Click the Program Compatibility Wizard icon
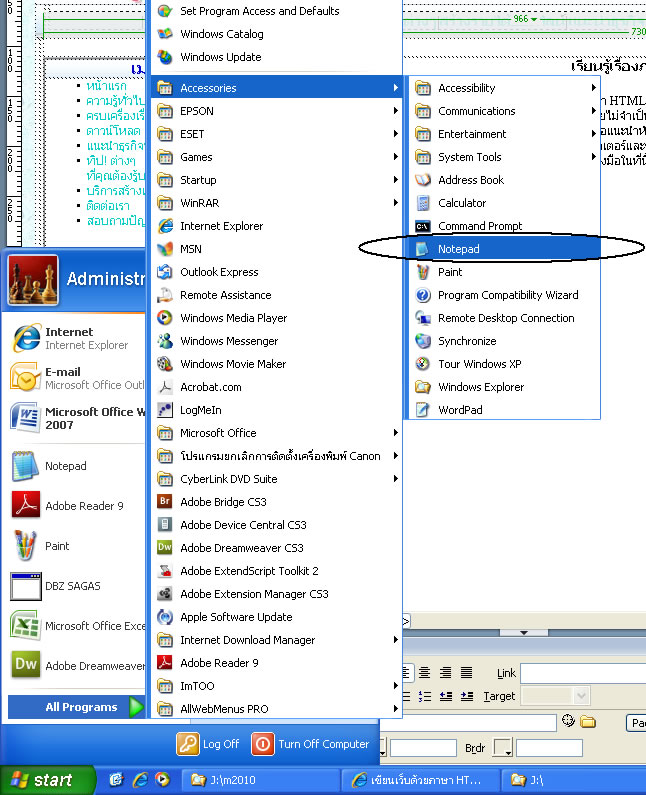The width and height of the screenshot is (646, 795). pos(423,295)
